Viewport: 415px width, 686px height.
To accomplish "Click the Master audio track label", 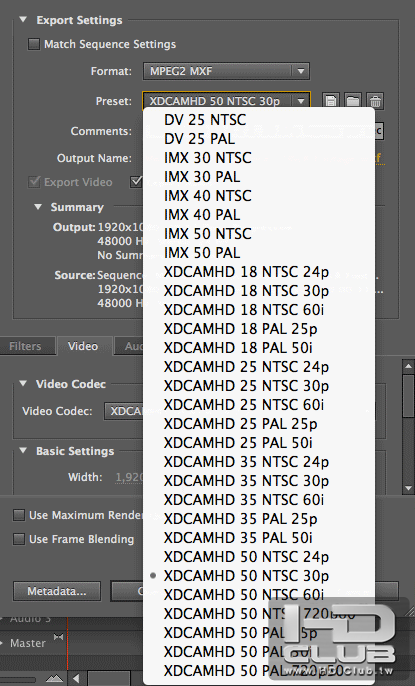I will [28, 643].
